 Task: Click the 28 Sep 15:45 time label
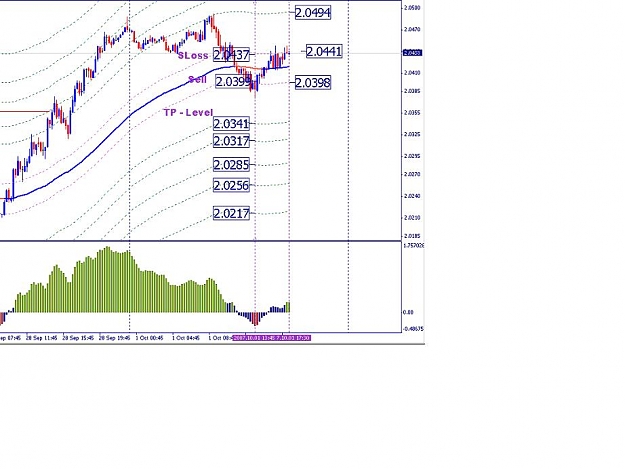(x=78, y=338)
